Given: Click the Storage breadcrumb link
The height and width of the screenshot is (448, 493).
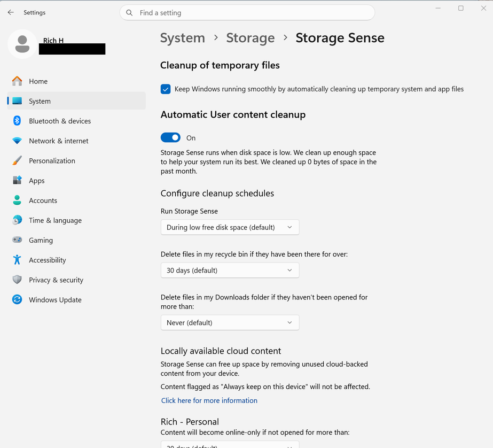Looking at the screenshot, I should tap(251, 38).
